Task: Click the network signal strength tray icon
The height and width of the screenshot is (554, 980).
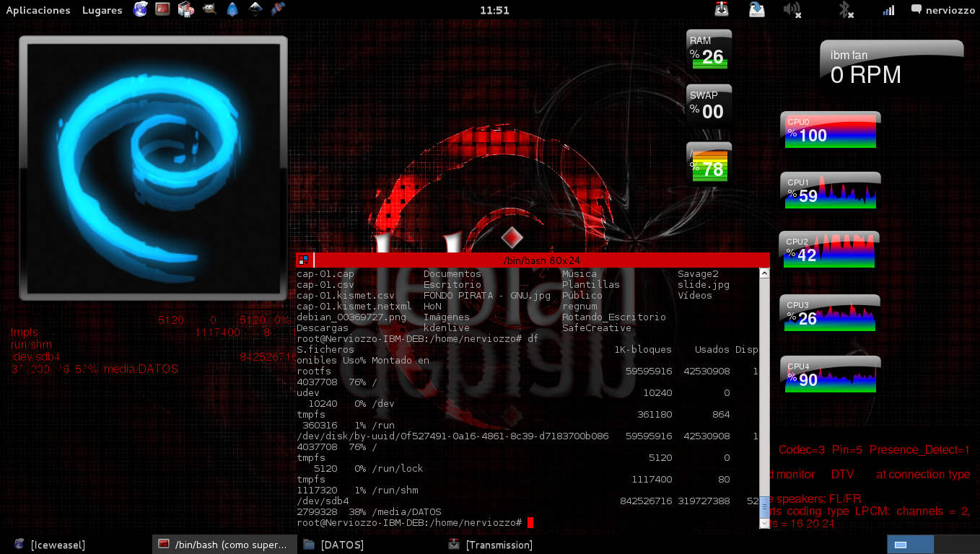Action: click(x=888, y=10)
